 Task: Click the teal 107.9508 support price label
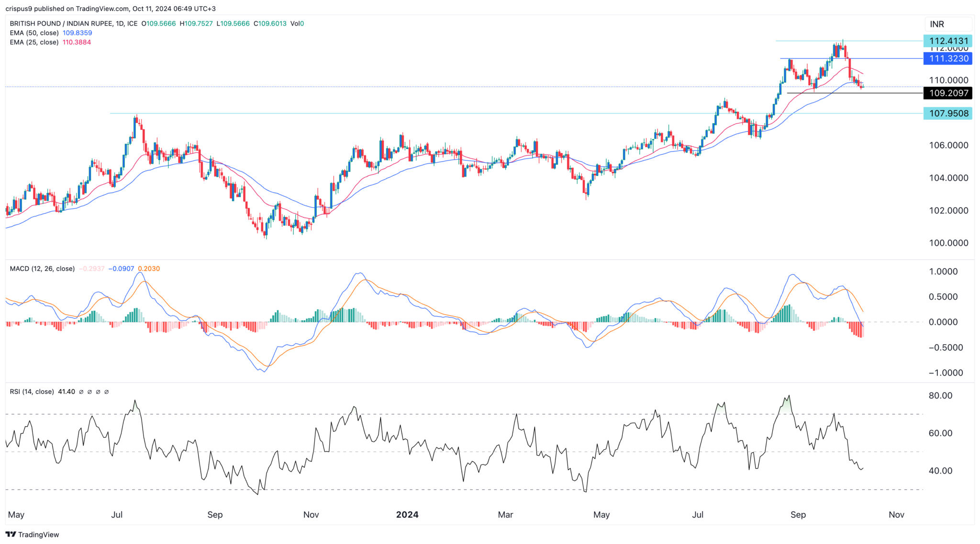948,113
